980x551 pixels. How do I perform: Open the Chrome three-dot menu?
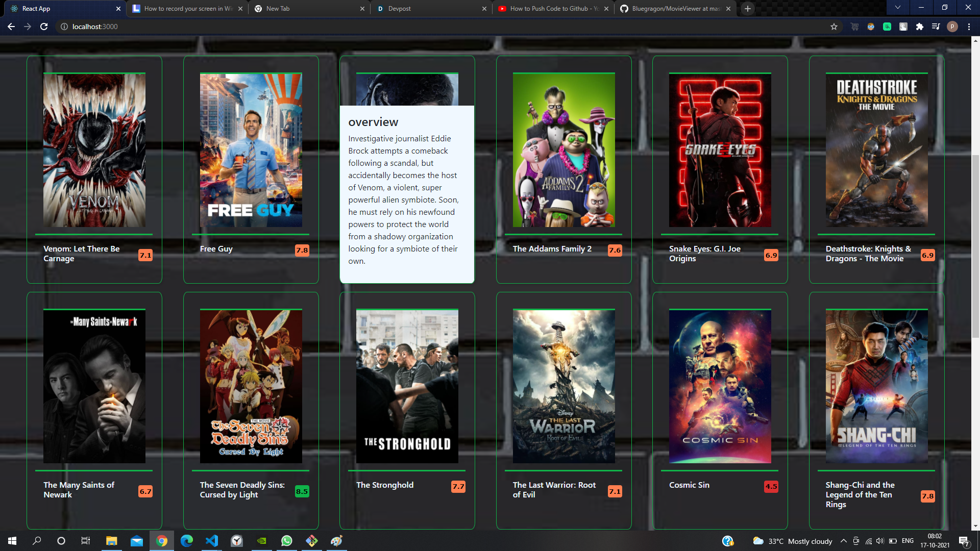(969, 27)
